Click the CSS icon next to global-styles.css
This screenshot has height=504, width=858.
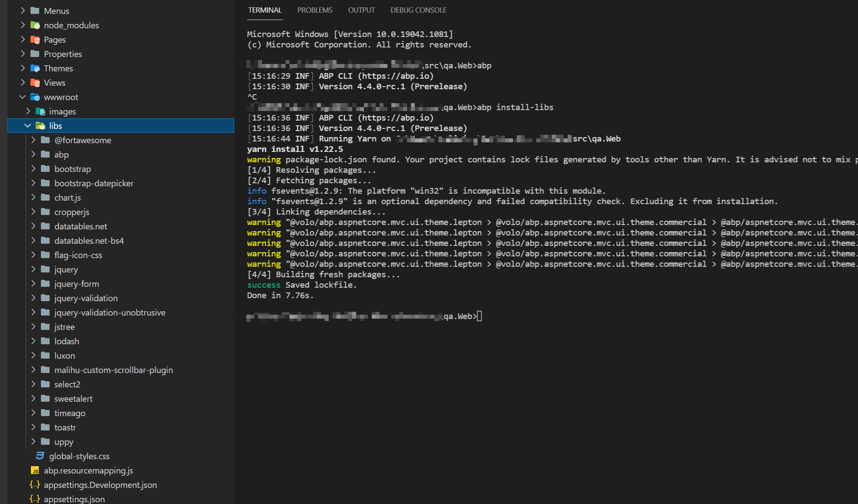(x=40, y=456)
